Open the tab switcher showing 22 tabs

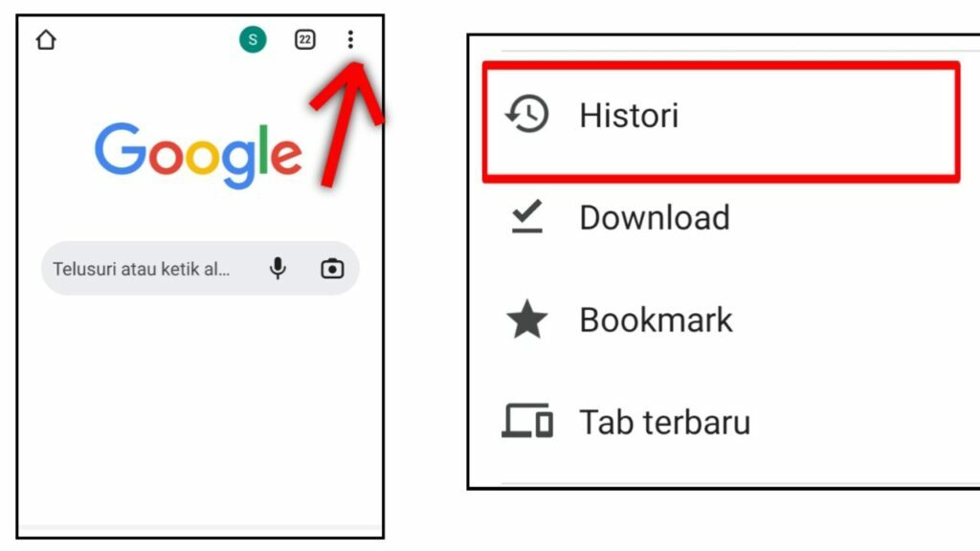pos(305,40)
